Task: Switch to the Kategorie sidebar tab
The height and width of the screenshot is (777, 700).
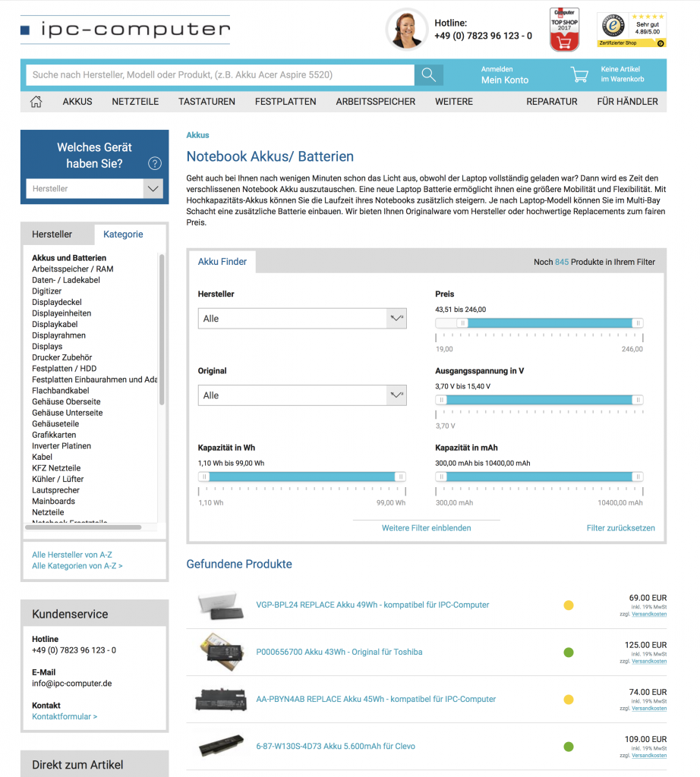Action: click(x=123, y=234)
